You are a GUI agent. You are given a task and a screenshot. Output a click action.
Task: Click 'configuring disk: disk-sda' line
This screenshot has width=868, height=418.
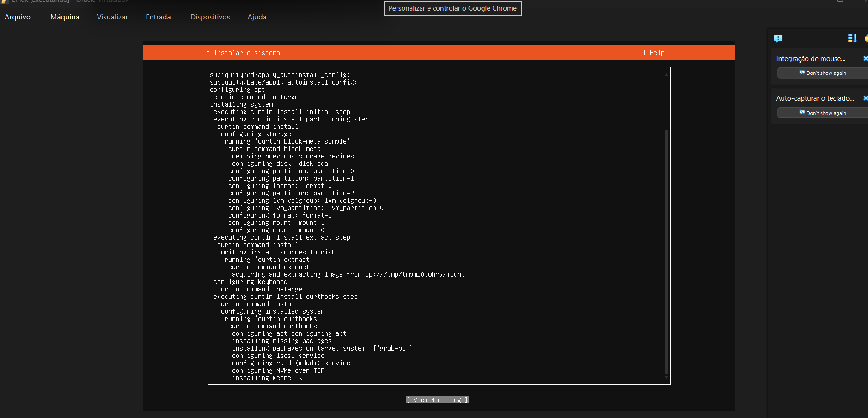[280, 164]
